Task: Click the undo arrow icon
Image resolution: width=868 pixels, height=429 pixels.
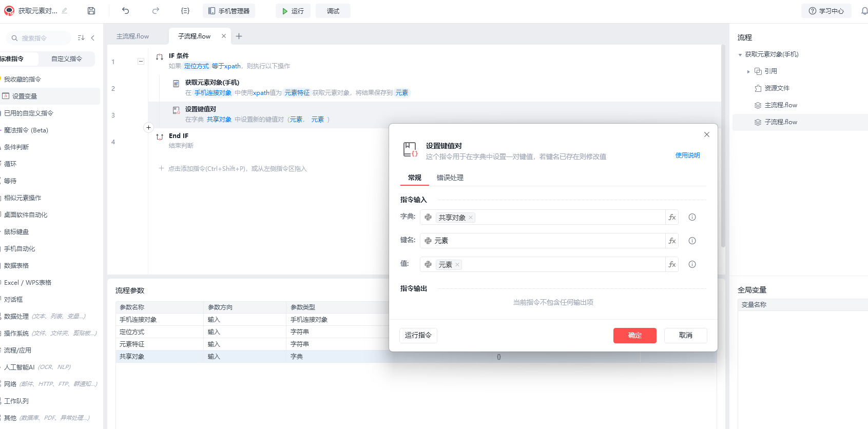Action: click(x=126, y=11)
